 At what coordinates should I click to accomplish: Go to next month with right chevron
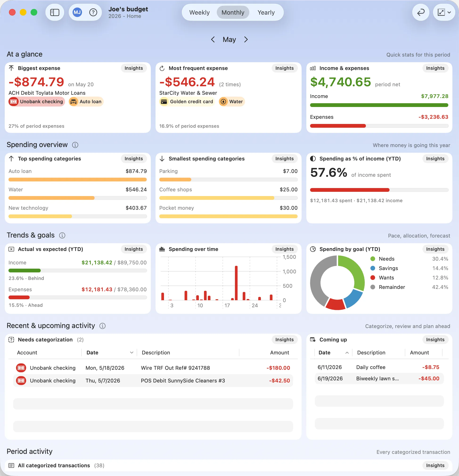tap(246, 40)
